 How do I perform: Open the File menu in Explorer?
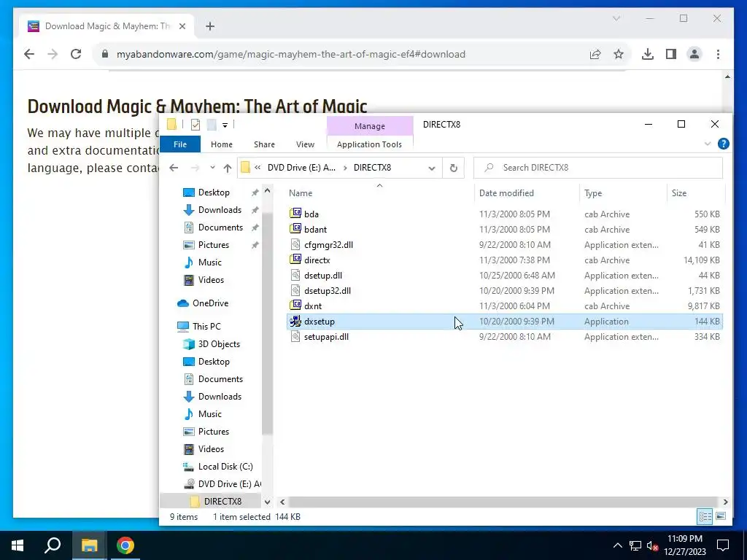pos(180,144)
